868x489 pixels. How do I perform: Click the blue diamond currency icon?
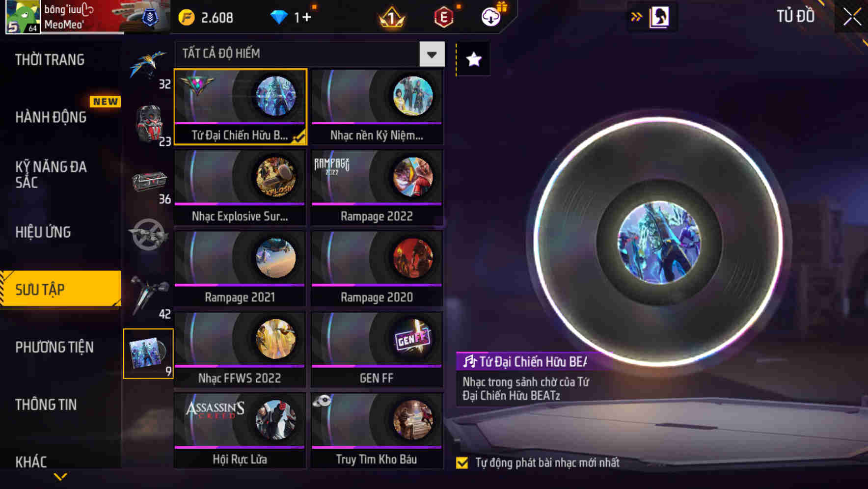coord(278,18)
